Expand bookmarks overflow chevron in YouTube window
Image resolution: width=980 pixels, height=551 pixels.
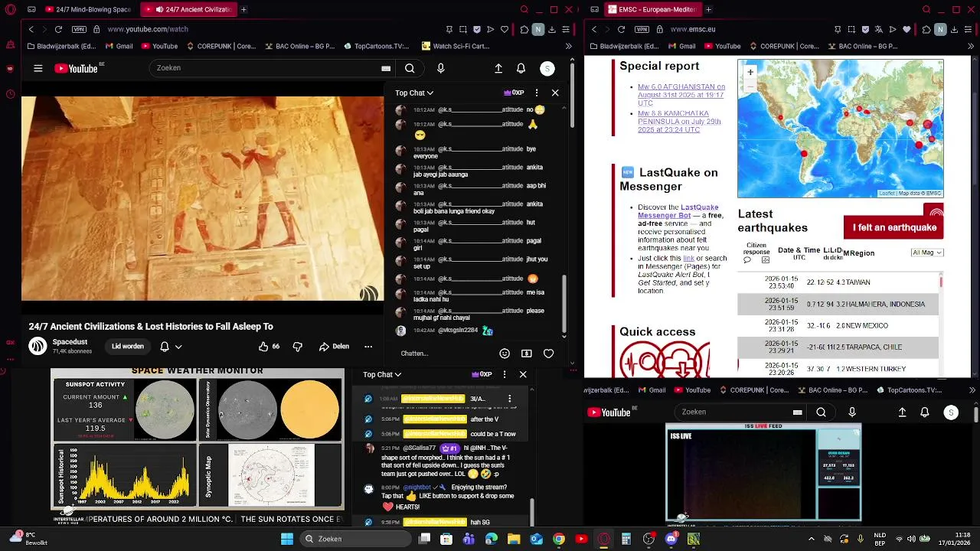point(568,46)
